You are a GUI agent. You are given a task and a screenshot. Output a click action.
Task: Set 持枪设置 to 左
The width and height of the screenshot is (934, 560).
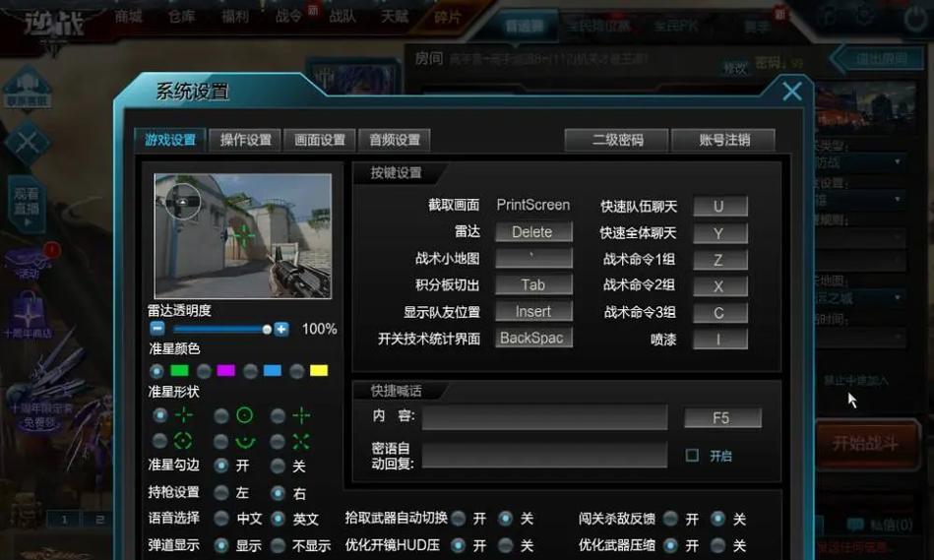(x=221, y=493)
